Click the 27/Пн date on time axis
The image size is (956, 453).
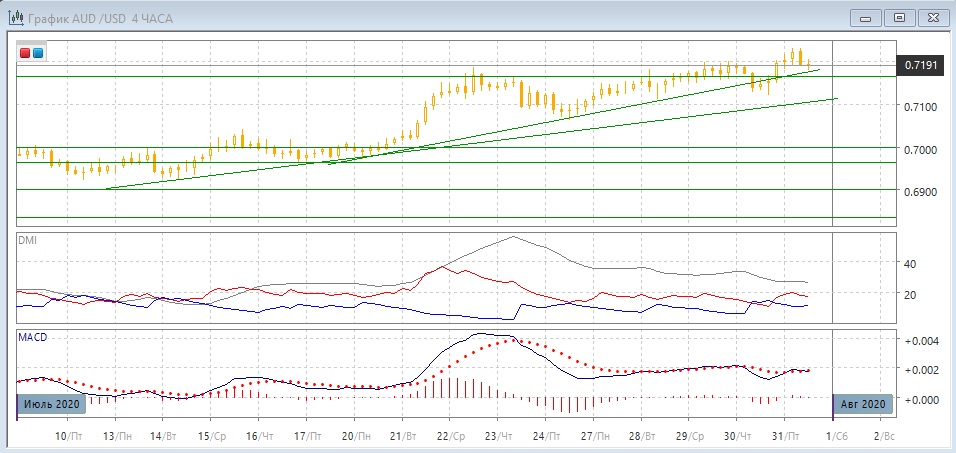click(x=594, y=437)
